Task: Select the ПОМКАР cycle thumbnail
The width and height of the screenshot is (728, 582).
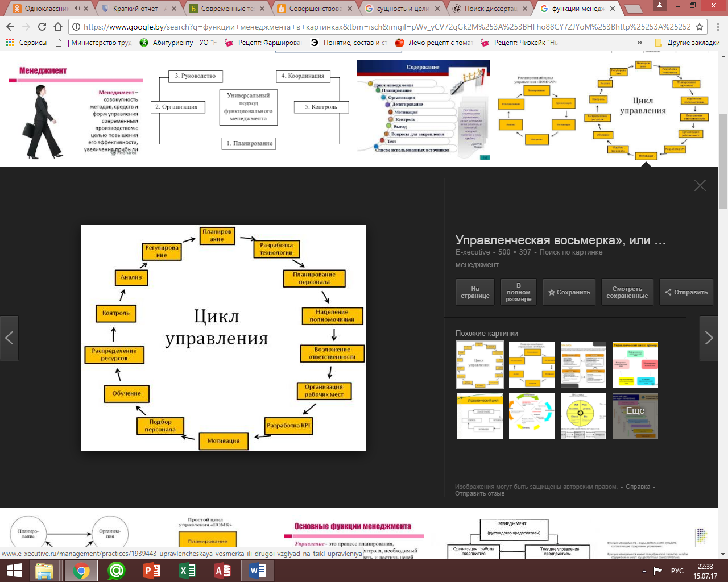Action: [536, 110]
